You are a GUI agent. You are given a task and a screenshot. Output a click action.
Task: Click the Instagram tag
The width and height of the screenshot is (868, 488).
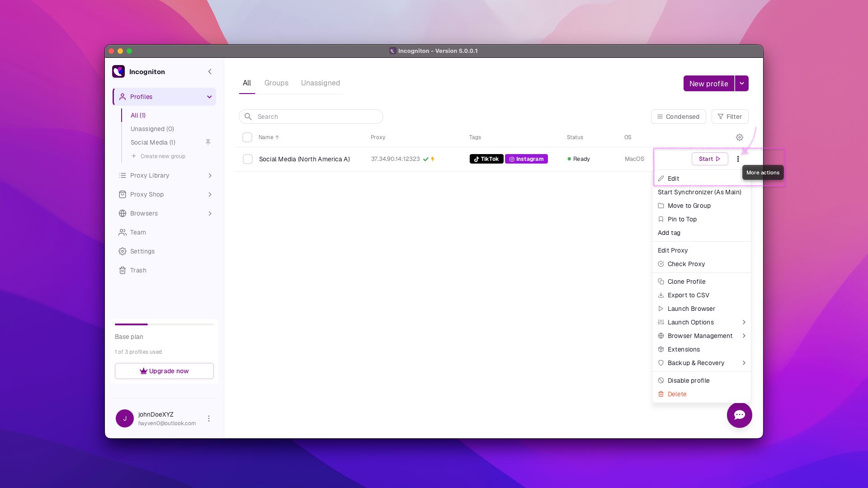click(x=526, y=159)
